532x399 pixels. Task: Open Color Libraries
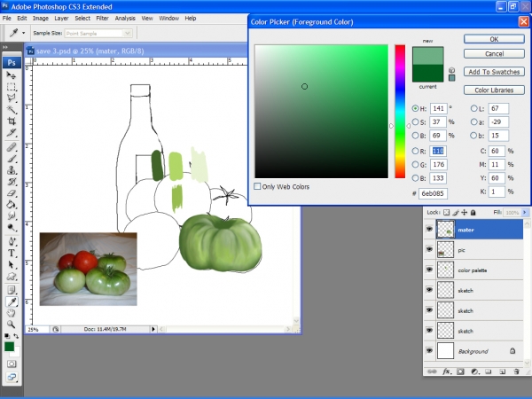pyautogui.click(x=494, y=90)
